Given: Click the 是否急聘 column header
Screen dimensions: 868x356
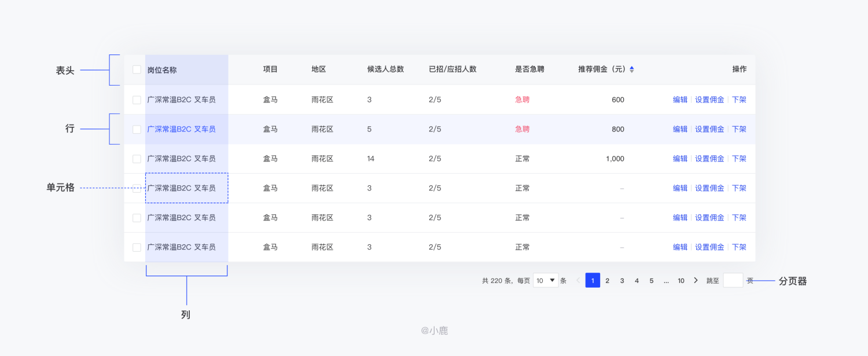Looking at the screenshot, I should tap(529, 69).
